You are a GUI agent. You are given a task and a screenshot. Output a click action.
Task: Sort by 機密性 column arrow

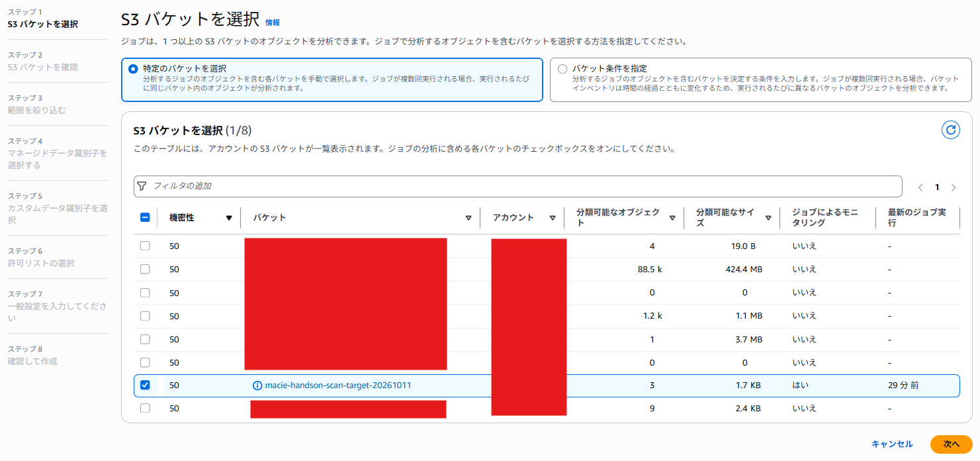[229, 218]
